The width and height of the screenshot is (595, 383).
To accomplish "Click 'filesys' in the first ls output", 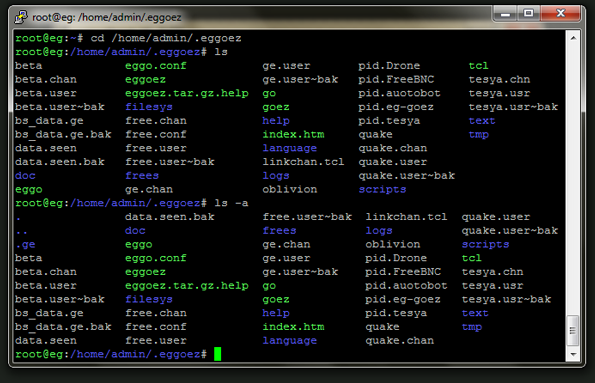I will click(x=149, y=107).
